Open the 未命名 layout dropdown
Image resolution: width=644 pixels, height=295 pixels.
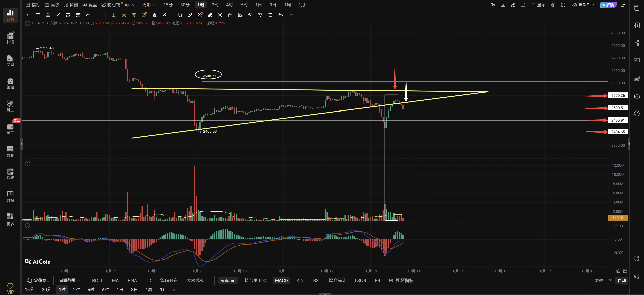tap(583, 5)
